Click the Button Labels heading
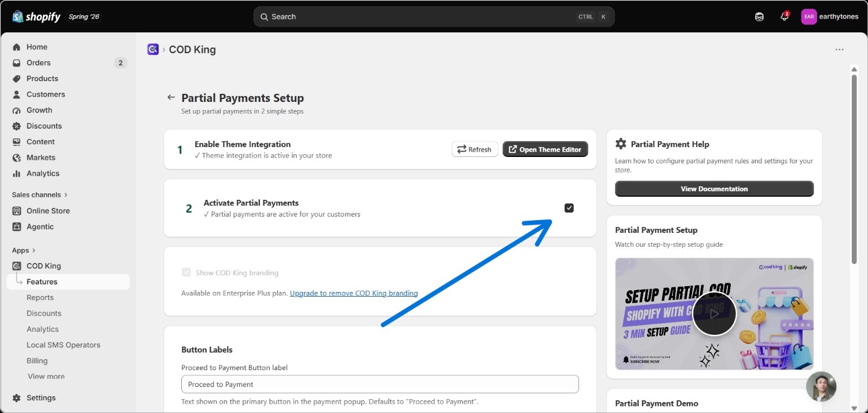This screenshot has height=413, width=868. 207,350
